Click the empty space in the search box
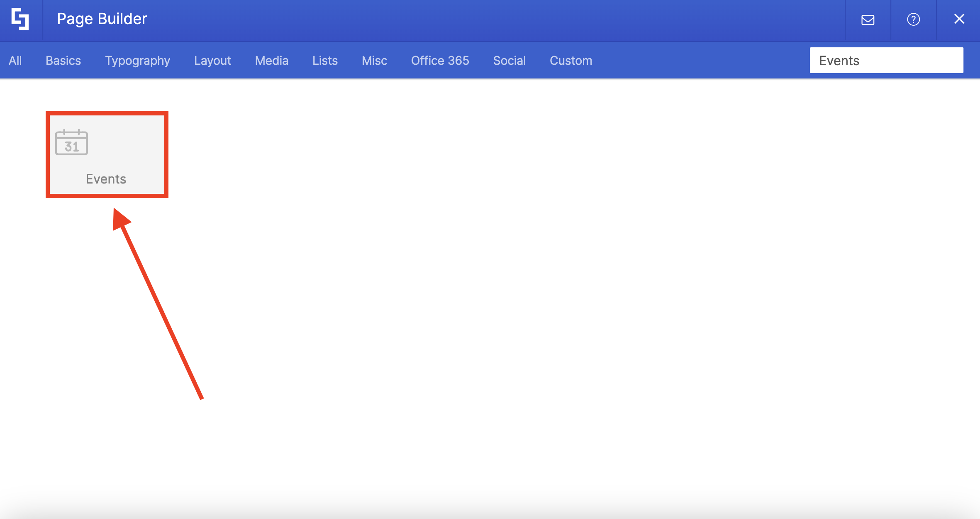Screen dimensions: 980x519 tap(913, 61)
